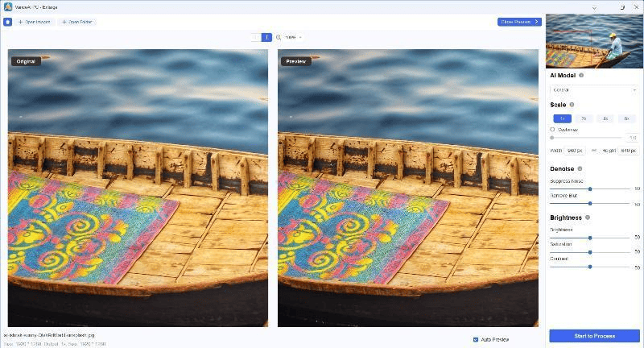Open the AI Model dropdown
This screenshot has width=644, height=348.
click(594, 89)
